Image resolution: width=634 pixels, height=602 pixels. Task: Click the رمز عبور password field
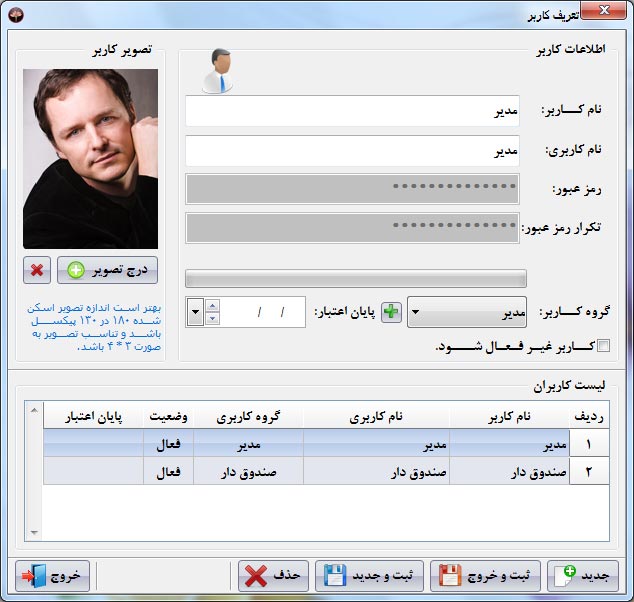coord(352,189)
